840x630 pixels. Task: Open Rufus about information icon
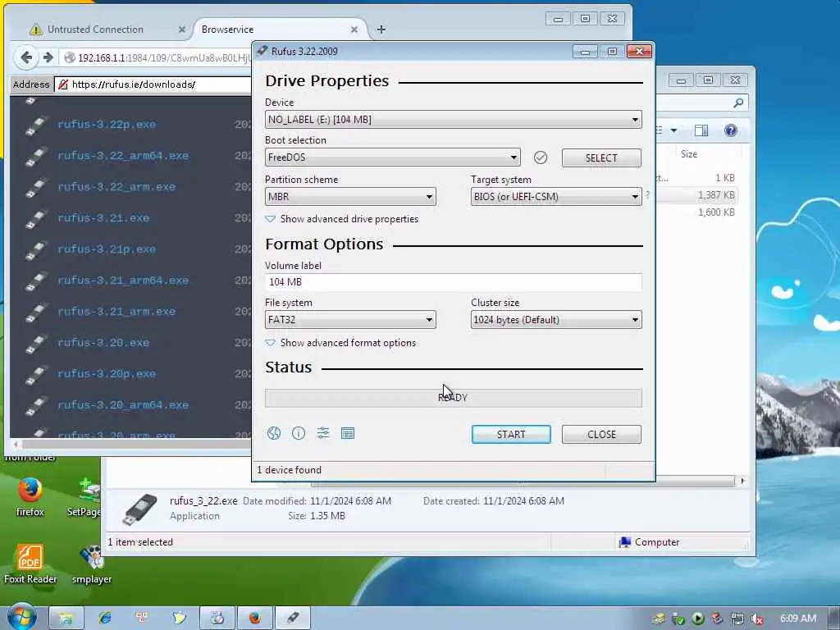click(299, 433)
